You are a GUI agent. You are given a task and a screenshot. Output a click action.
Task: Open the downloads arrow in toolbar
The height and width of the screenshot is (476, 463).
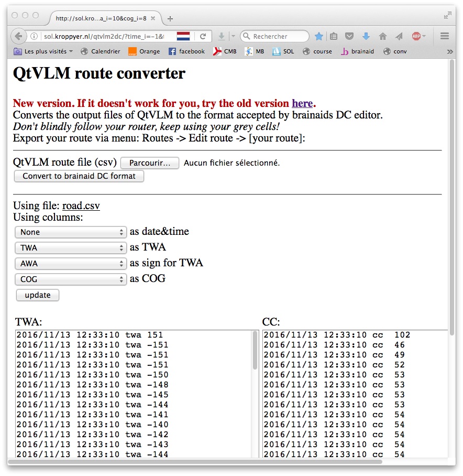[x=366, y=36]
